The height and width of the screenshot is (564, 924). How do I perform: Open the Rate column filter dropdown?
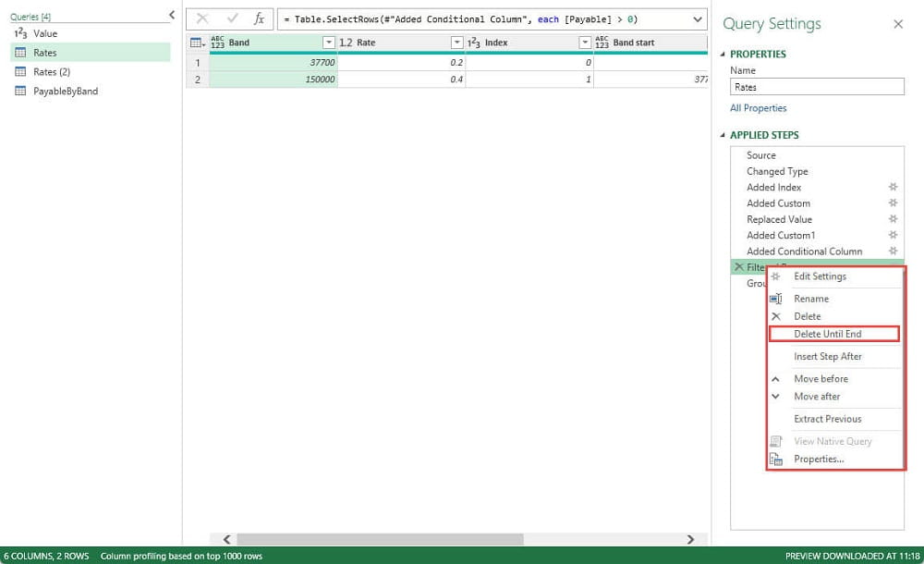point(456,43)
